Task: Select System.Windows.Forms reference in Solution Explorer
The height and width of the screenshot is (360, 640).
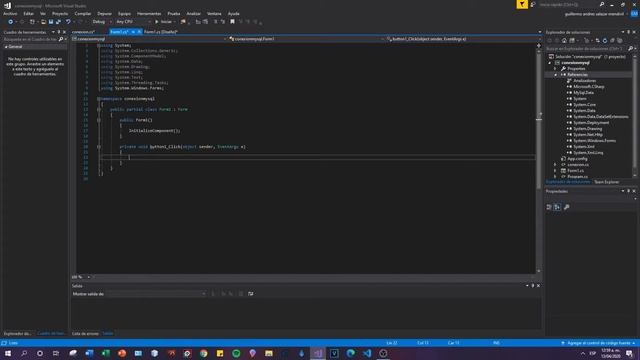Action: (x=594, y=140)
